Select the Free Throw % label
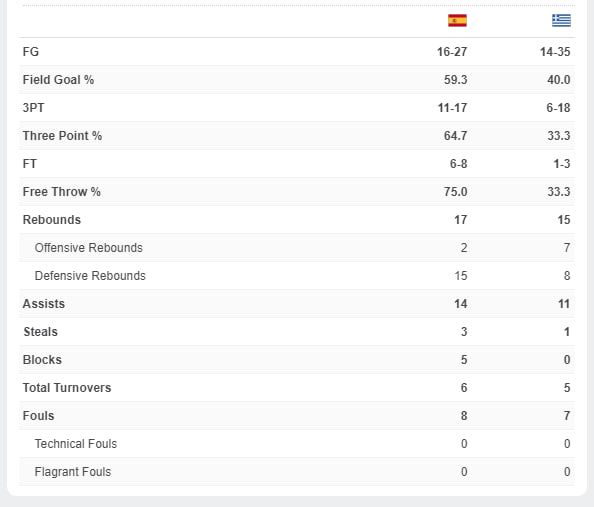Image resolution: width=594 pixels, height=507 pixels. click(62, 192)
